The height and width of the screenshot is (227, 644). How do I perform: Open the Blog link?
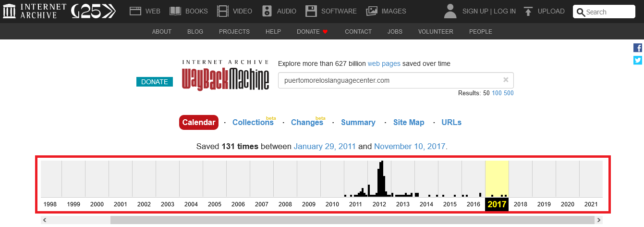(x=195, y=32)
